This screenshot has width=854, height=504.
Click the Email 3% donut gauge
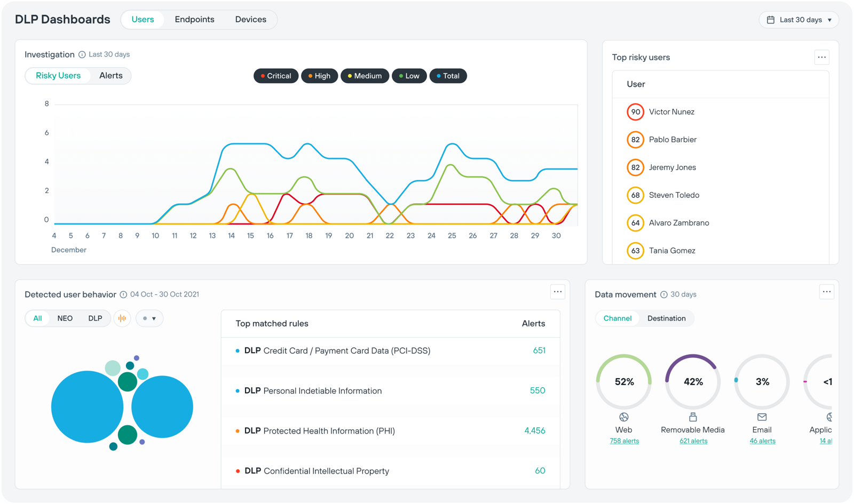pos(762,382)
